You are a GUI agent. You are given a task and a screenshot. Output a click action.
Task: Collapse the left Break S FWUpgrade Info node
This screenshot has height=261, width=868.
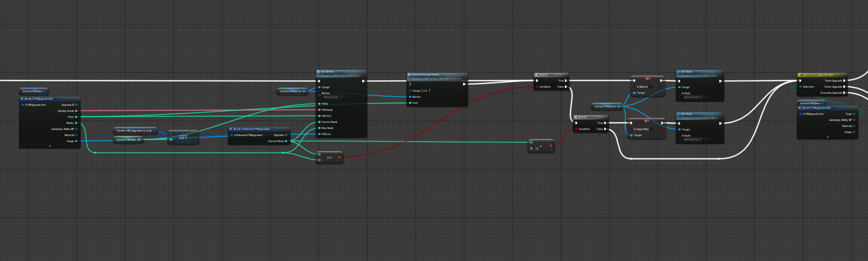click(49, 146)
